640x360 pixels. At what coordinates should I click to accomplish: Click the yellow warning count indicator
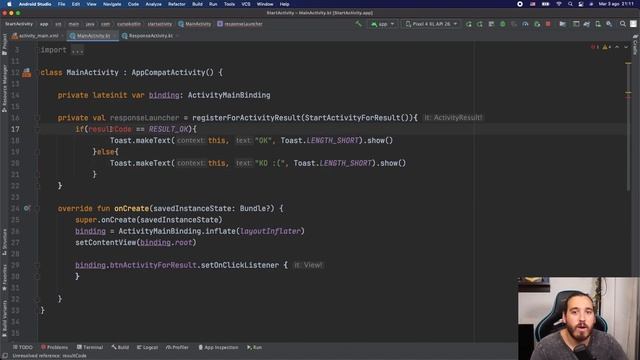coord(607,47)
